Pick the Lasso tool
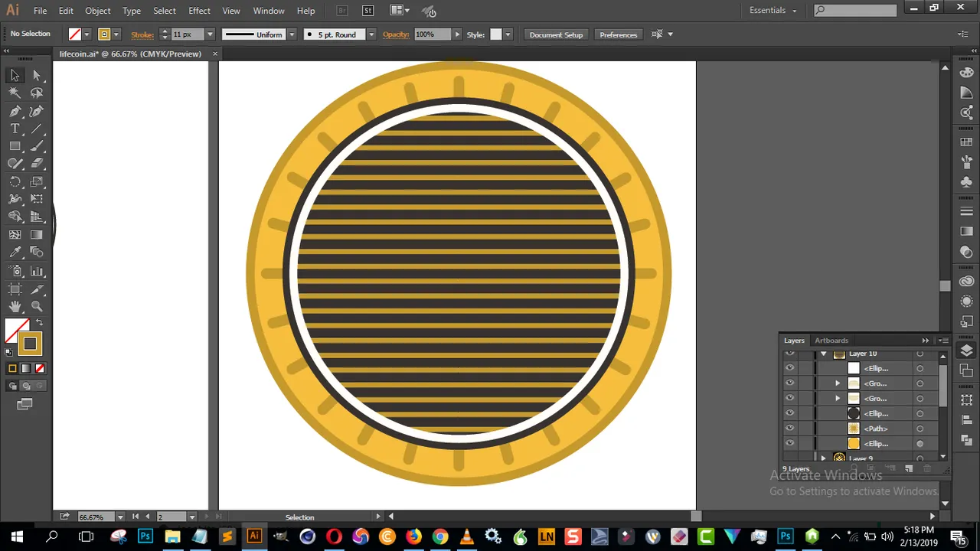Screen dimensions: 980x551 coord(37,93)
